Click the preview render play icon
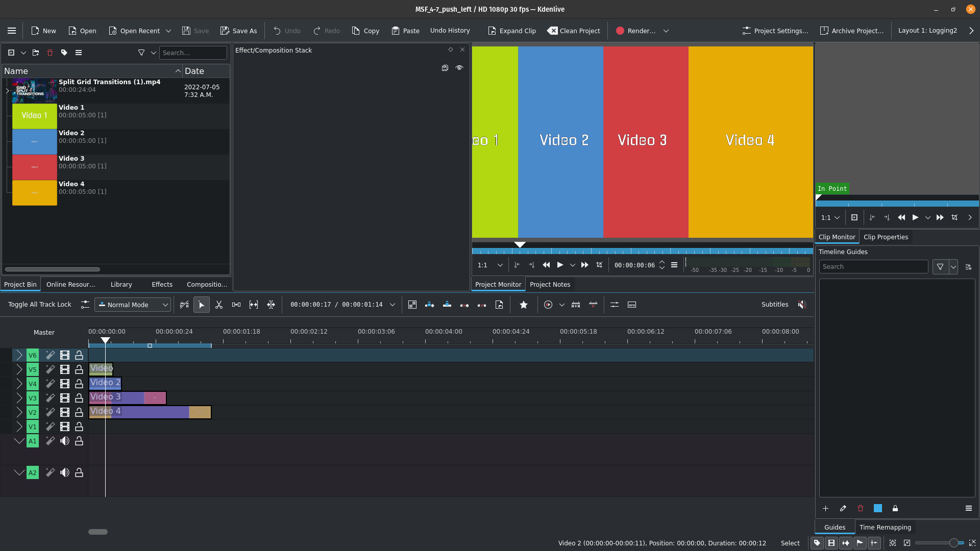980x551 pixels. [548, 305]
